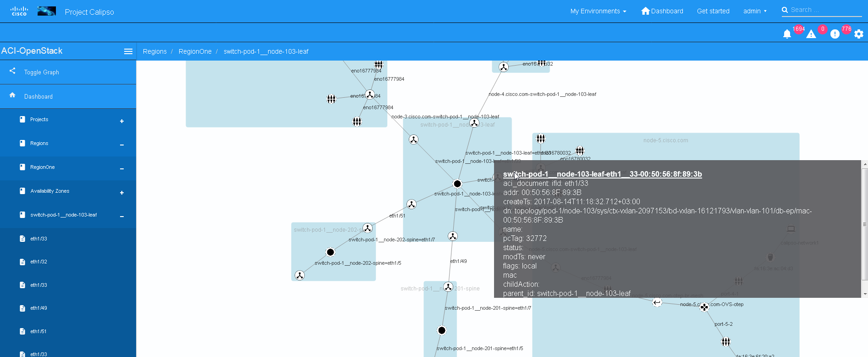Select the black node in node-201-spine group
Screen dimensions: 868x357
click(x=442, y=330)
